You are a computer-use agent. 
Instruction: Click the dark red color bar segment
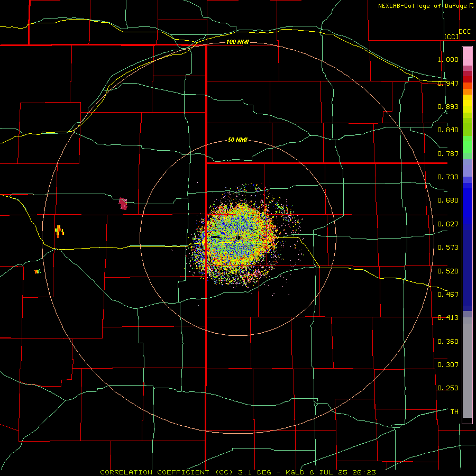(467, 79)
